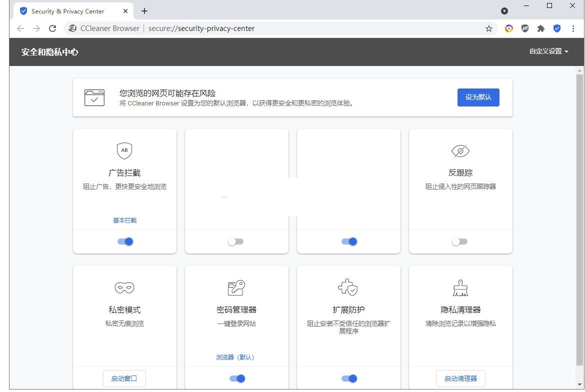The width and height of the screenshot is (585, 392).
Task: Enable the 反跟踪 toggle
Action: [x=460, y=241]
